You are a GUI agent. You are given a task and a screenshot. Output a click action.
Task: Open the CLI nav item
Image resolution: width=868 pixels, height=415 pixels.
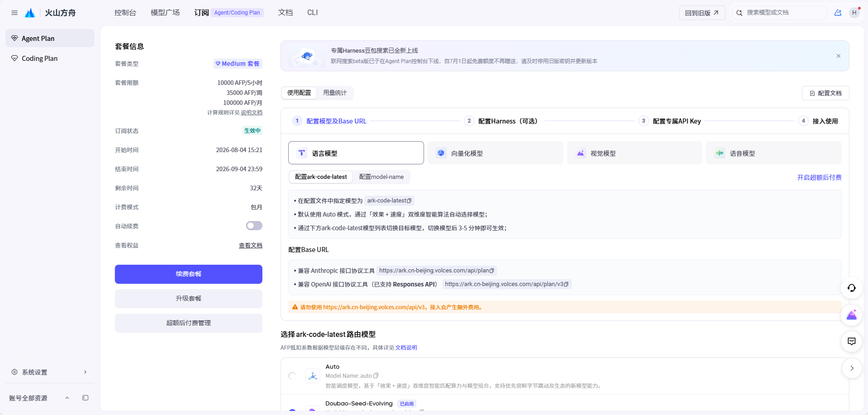point(312,13)
